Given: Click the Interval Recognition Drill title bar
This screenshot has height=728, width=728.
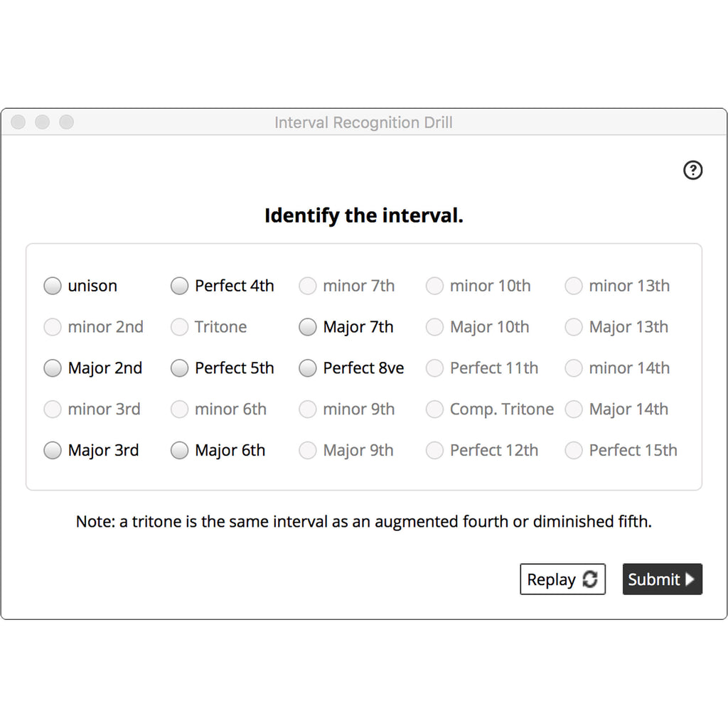Looking at the screenshot, I should coord(363,122).
